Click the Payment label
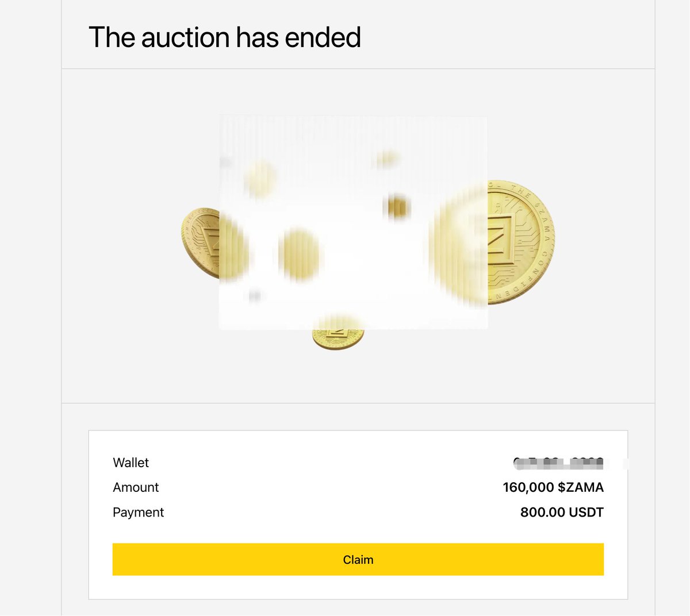Image resolution: width=690 pixels, height=616 pixels. [x=138, y=512]
